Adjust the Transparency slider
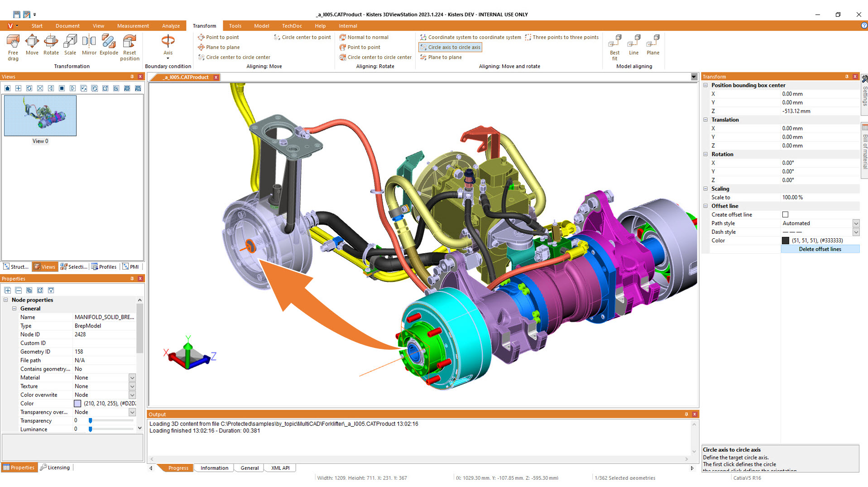The width and height of the screenshot is (868, 487). [90, 421]
